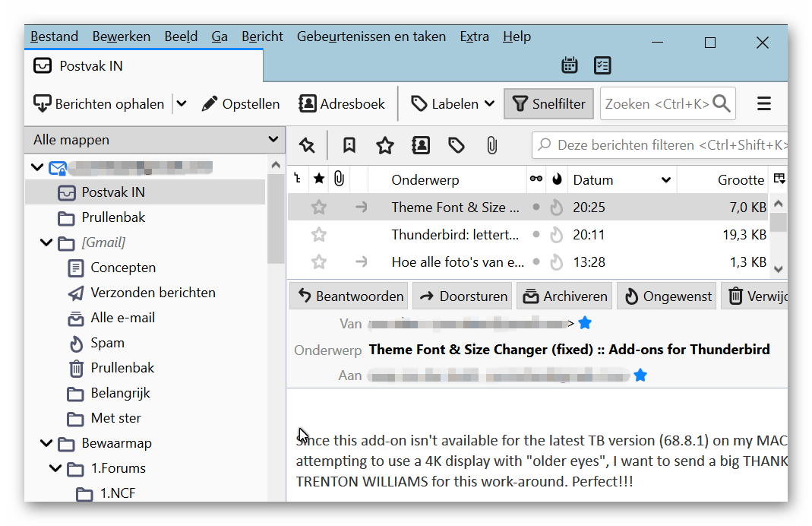Image resolution: width=812 pixels, height=526 pixels.
Task: Open the calendar tab icon
Action: tap(569, 65)
